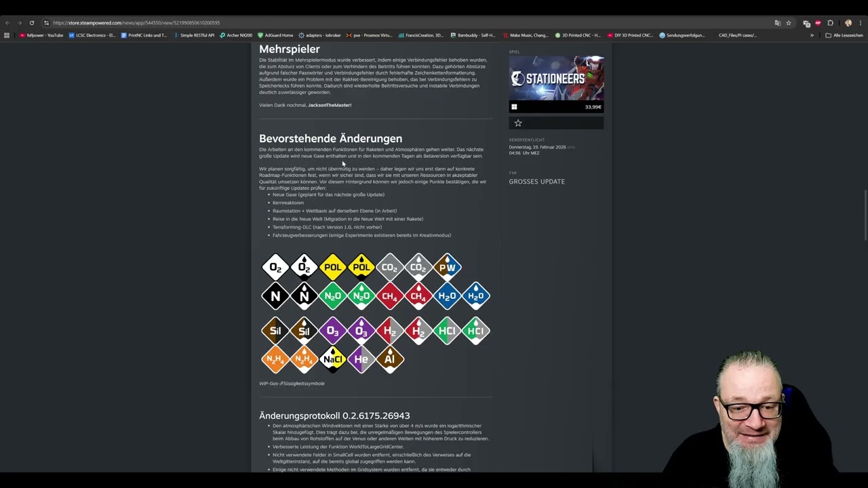Open the PrintNC Links bookmark
Screen dimensions: 868x488
[144, 35]
